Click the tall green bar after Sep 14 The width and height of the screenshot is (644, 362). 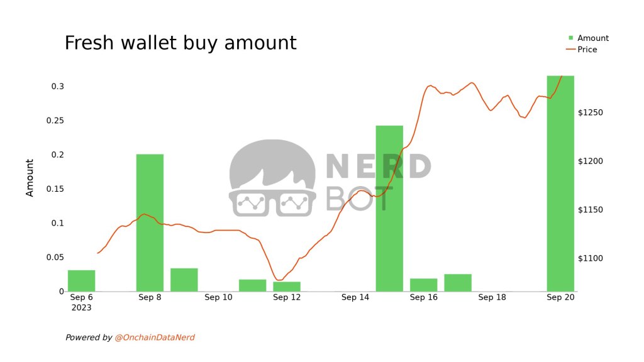(x=389, y=208)
